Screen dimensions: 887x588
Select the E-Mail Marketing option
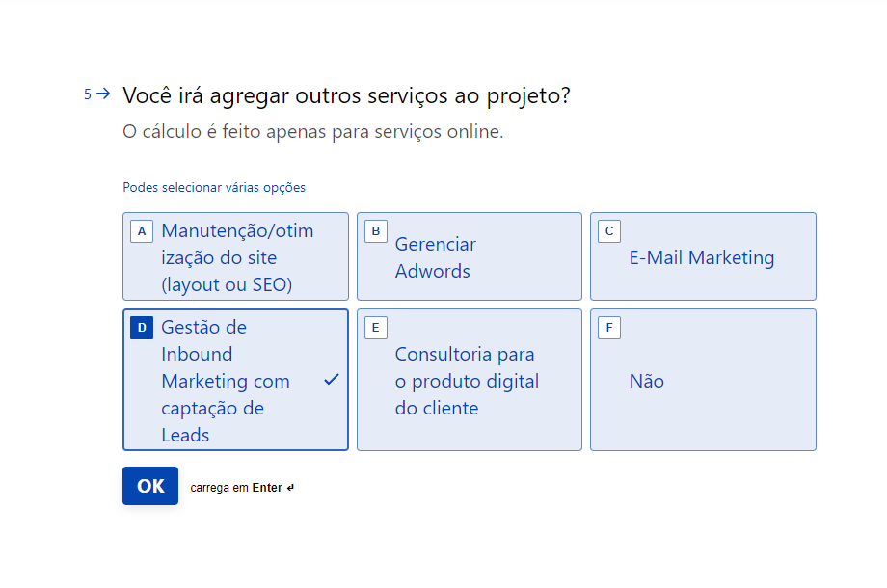coord(703,256)
